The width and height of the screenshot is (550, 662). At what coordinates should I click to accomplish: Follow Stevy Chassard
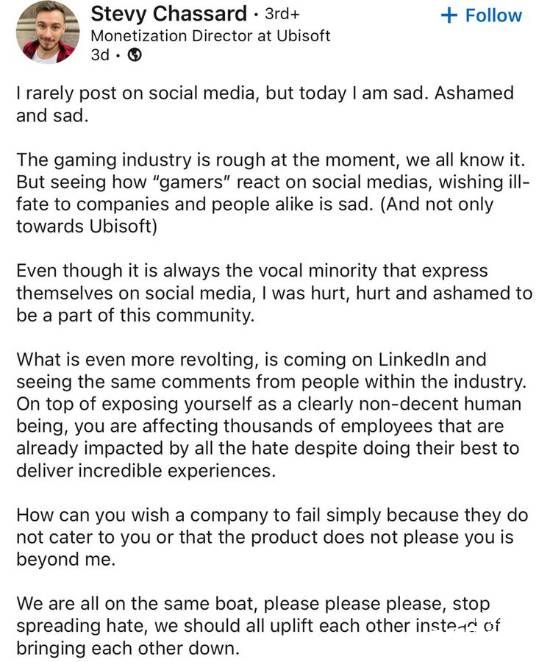481,16
